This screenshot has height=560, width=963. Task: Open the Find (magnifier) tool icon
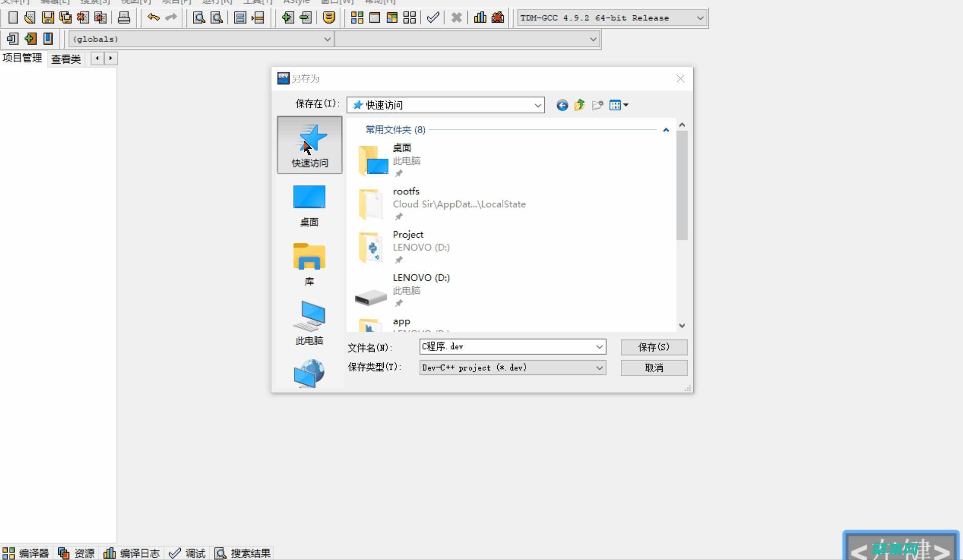198,18
